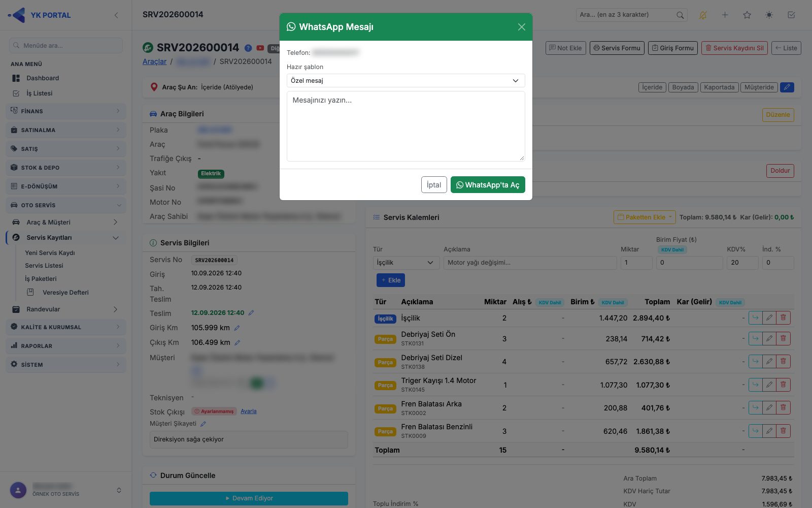Click the Not Ekle button
Viewport: 812px width, 508px height.
pos(566,48)
